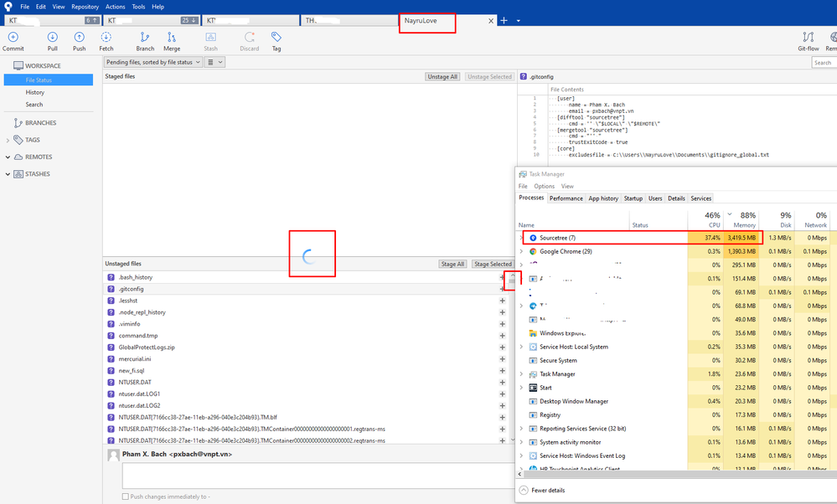Image resolution: width=837 pixels, height=504 pixels.
Task: Collapse the REMOTES sidebar section
Action: 8,157
